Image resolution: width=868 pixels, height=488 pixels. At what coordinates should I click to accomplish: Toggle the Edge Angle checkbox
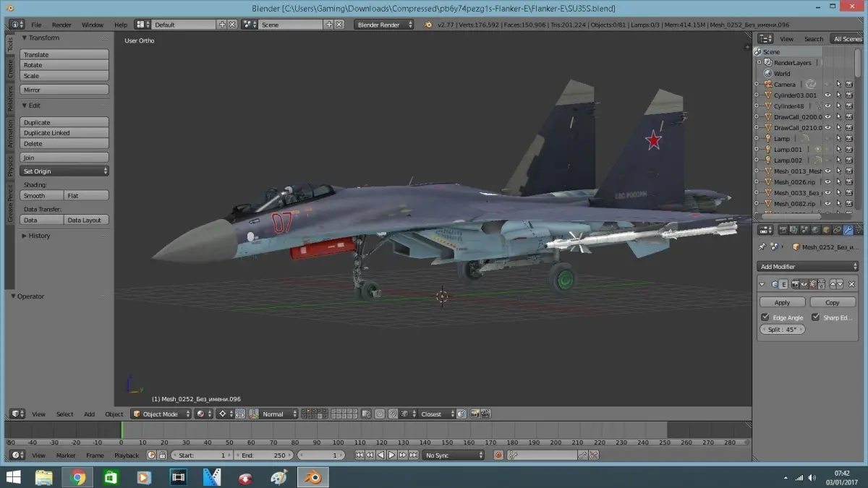click(x=765, y=317)
